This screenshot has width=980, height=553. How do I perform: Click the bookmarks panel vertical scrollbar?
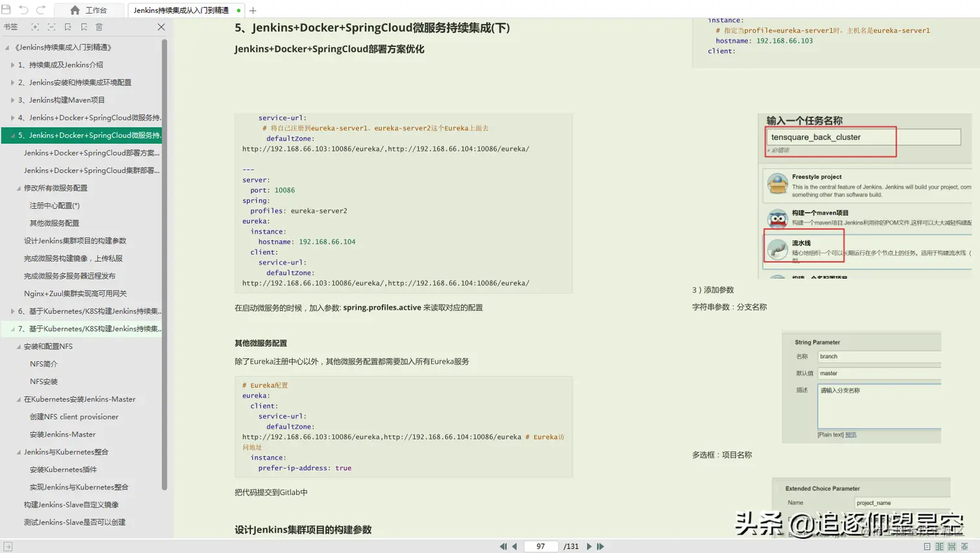(165, 265)
